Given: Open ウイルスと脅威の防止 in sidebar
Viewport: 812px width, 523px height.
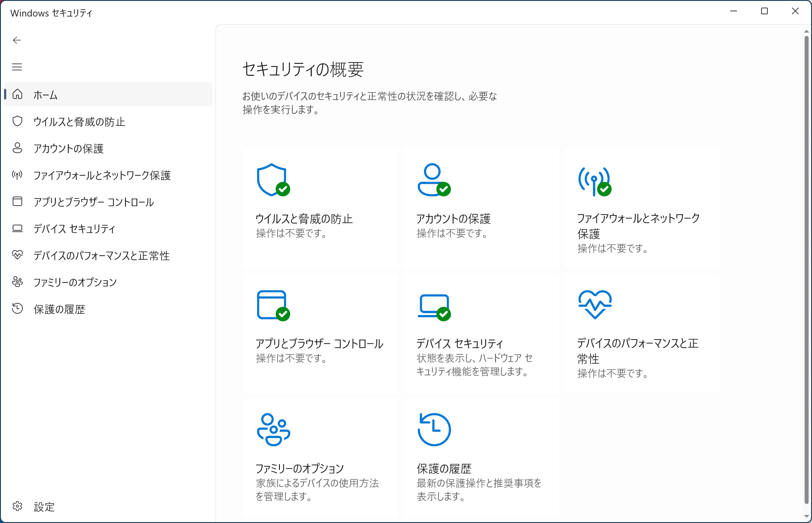Looking at the screenshot, I should tap(79, 122).
